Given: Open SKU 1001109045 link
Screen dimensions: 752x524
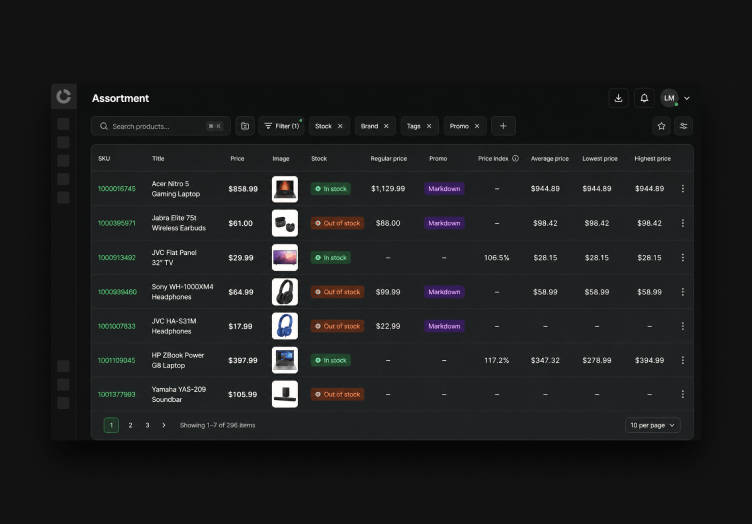Looking at the screenshot, I should click(x=117, y=361).
